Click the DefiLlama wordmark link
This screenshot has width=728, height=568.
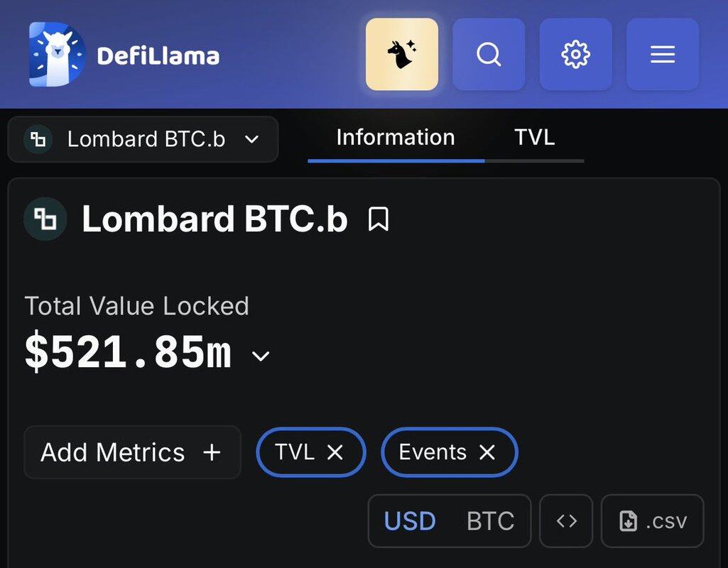click(158, 56)
